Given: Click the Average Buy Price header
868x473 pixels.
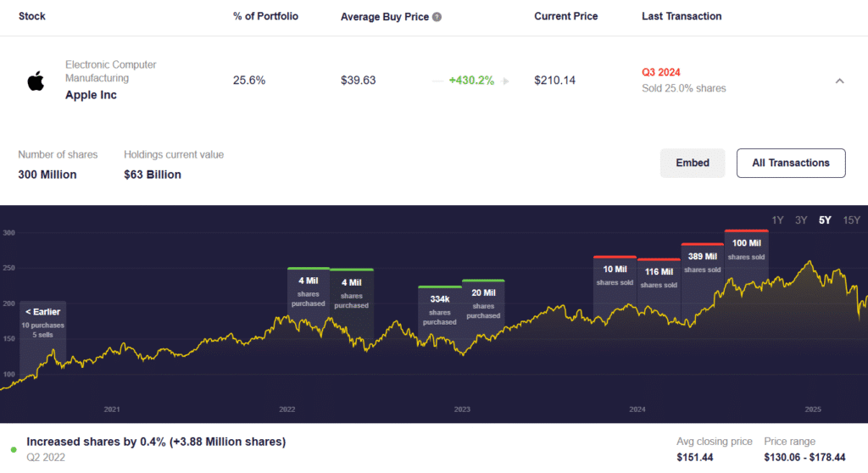Looking at the screenshot, I should (x=385, y=17).
